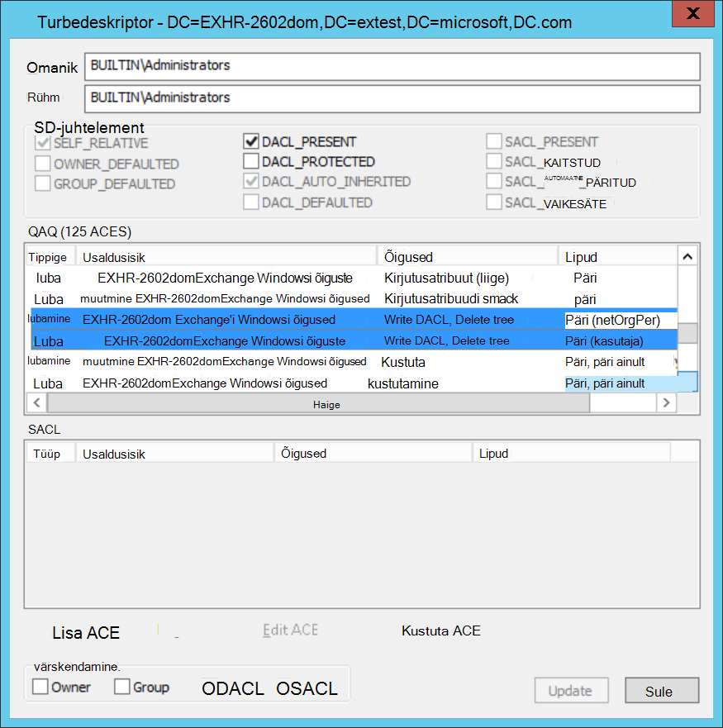This screenshot has width=723, height=728.
Task: Click the Kustuta ACE button
Action: click(440, 630)
